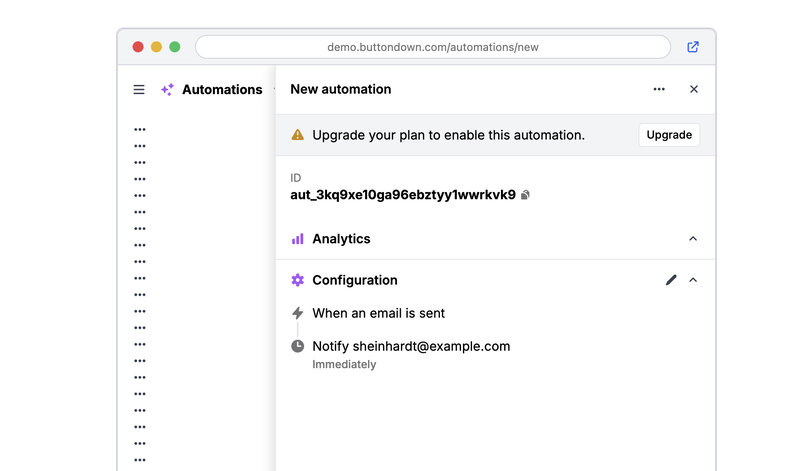
Task: Click the Analytics bar chart icon
Action: click(297, 239)
